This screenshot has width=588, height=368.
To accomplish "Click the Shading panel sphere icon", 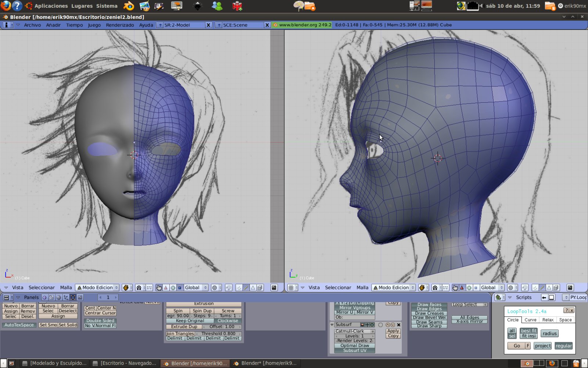I will pyautogui.click(x=58, y=297).
